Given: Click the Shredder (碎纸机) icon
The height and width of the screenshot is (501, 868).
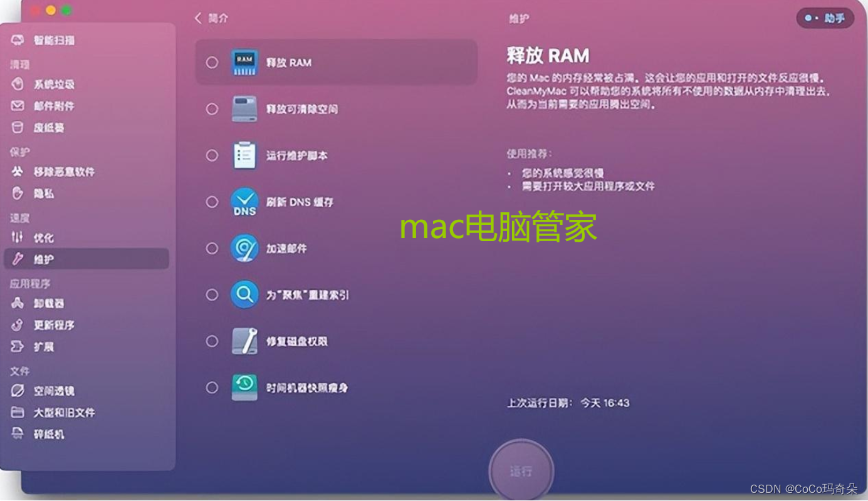Looking at the screenshot, I should 18,434.
